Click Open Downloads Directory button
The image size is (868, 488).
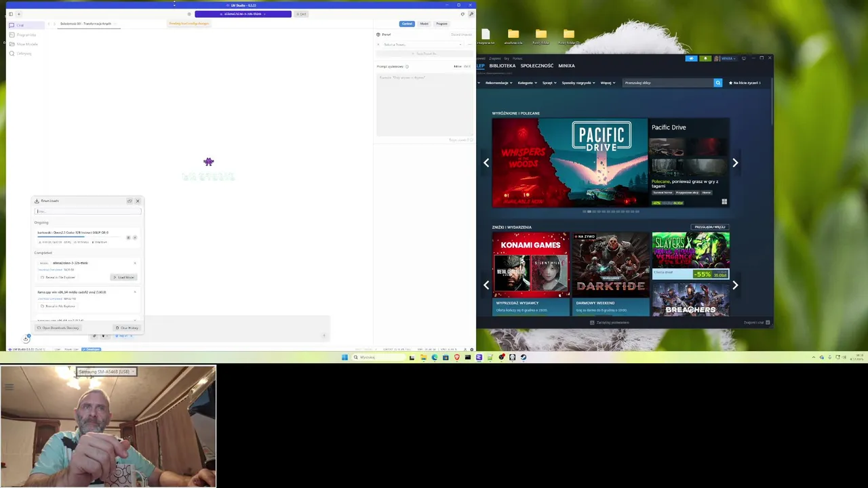point(58,328)
